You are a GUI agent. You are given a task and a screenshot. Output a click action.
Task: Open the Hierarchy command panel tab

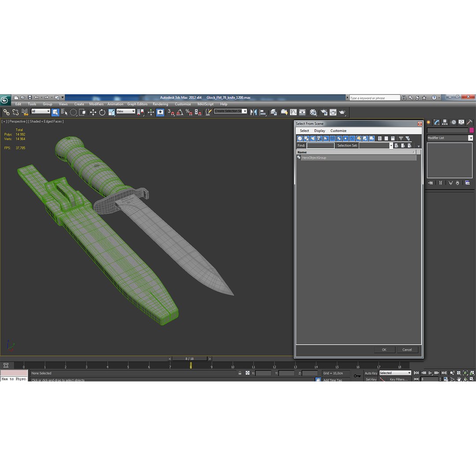point(445,123)
